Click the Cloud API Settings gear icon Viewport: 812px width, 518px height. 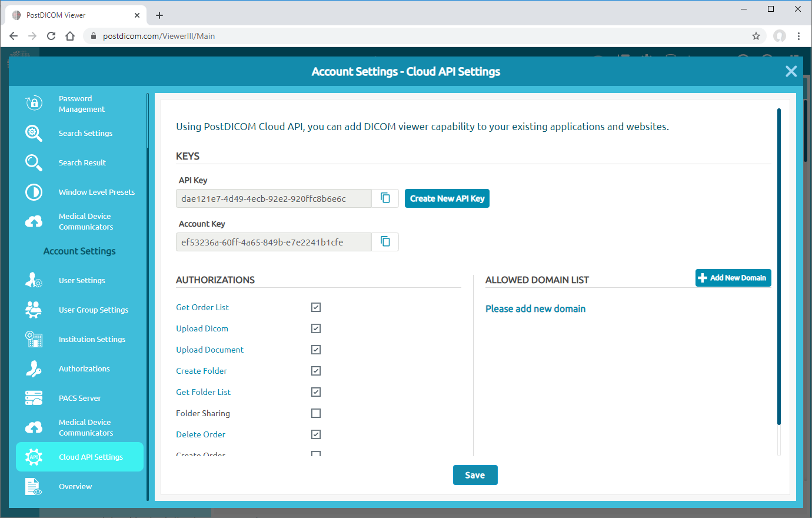tap(34, 457)
